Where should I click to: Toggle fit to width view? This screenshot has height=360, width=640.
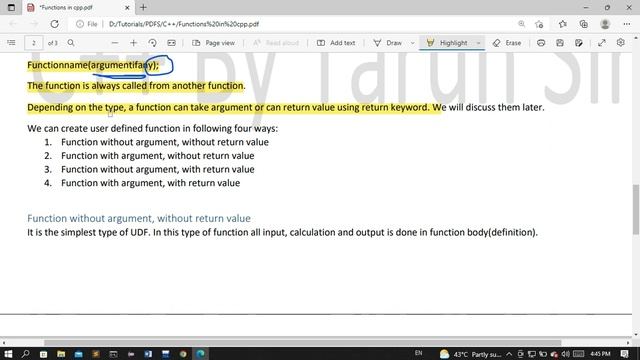pos(171,42)
